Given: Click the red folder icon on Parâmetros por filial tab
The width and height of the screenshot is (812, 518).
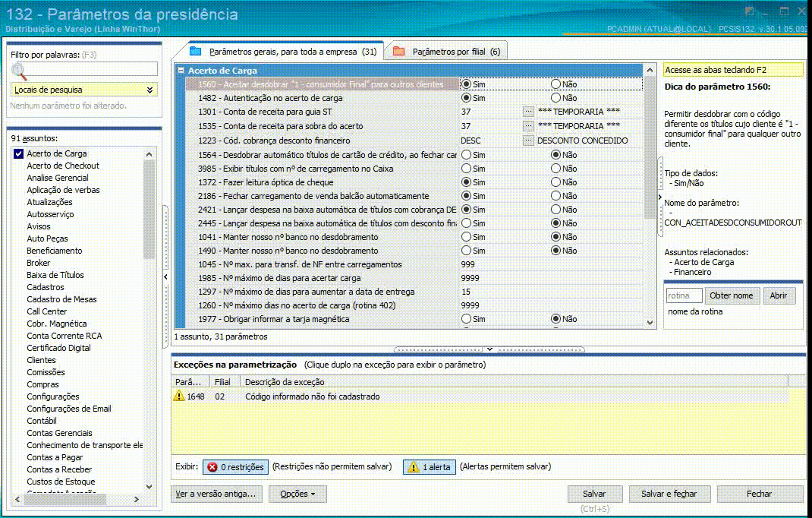Looking at the screenshot, I should click(x=398, y=51).
